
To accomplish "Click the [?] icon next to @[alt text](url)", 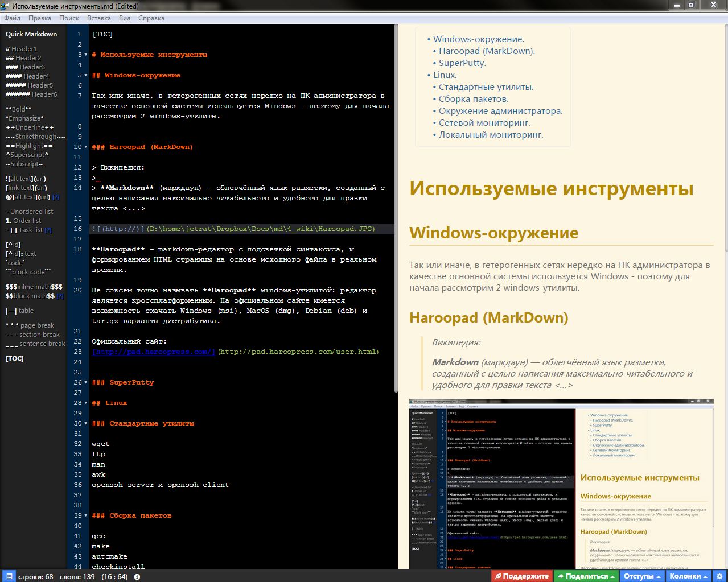I will [56, 197].
